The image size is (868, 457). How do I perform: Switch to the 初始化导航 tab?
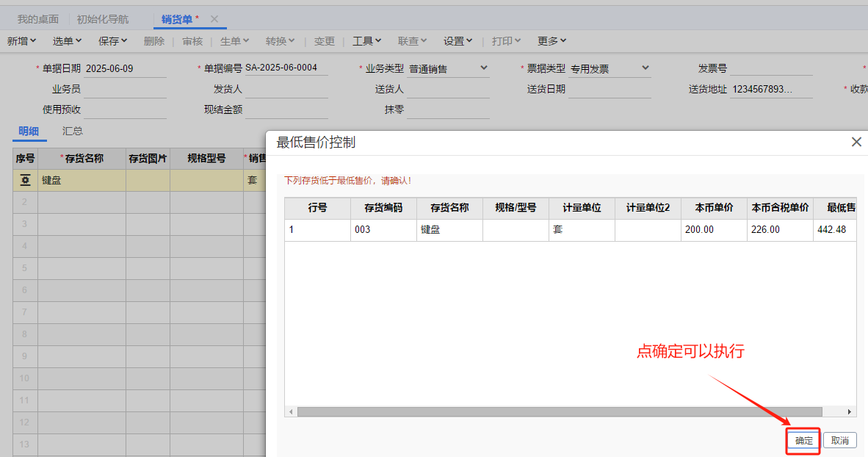[103, 19]
